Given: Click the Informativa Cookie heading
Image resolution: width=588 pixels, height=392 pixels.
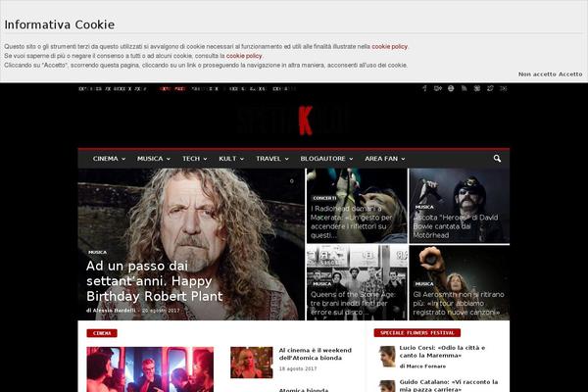Looking at the screenshot, I should point(60,24).
